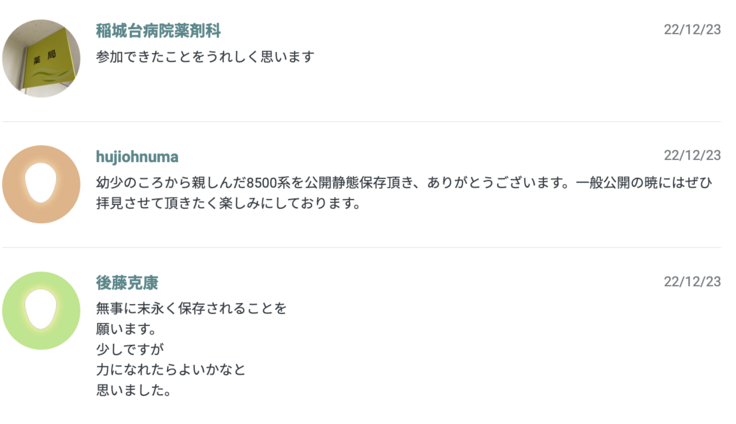Click the line 願います。 in 後藤克康's comment
This screenshot has height=424, width=736.
pyautogui.click(x=127, y=328)
